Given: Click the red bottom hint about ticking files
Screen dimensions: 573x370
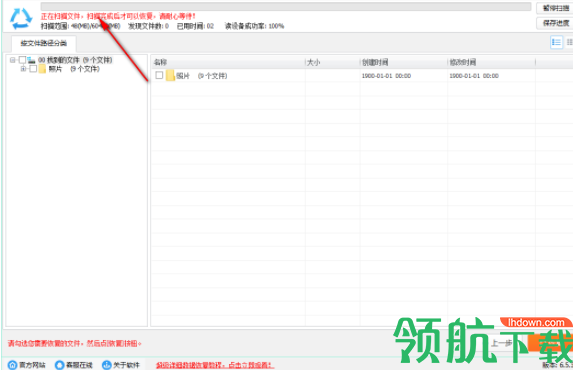Looking at the screenshot, I should [75, 343].
